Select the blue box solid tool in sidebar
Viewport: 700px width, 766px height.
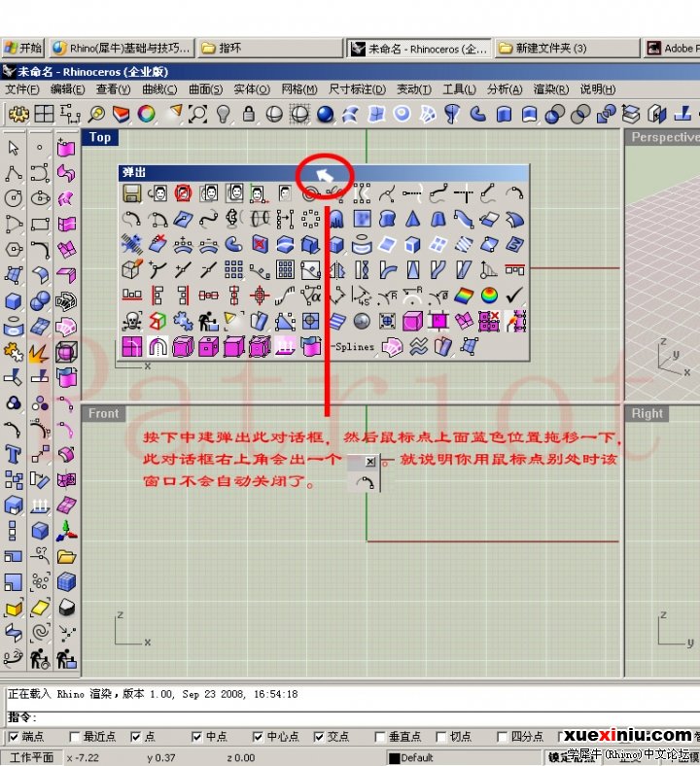(14, 300)
